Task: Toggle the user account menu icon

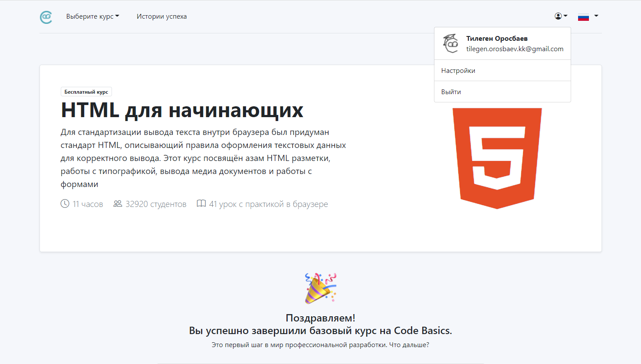Action: [x=561, y=16]
